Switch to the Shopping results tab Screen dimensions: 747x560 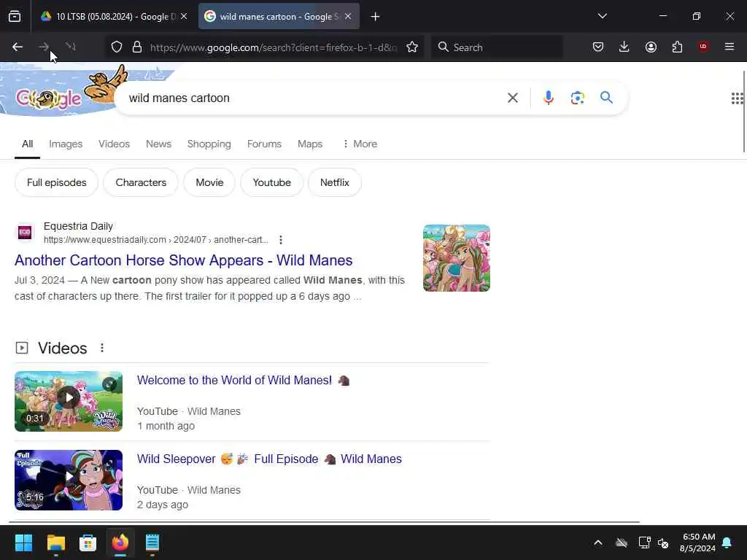[x=209, y=144]
